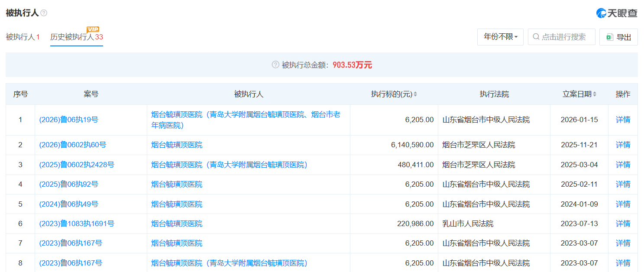Sort by 执行标的 using the sort arrows
The width and height of the screenshot is (644, 272).
(x=415, y=94)
